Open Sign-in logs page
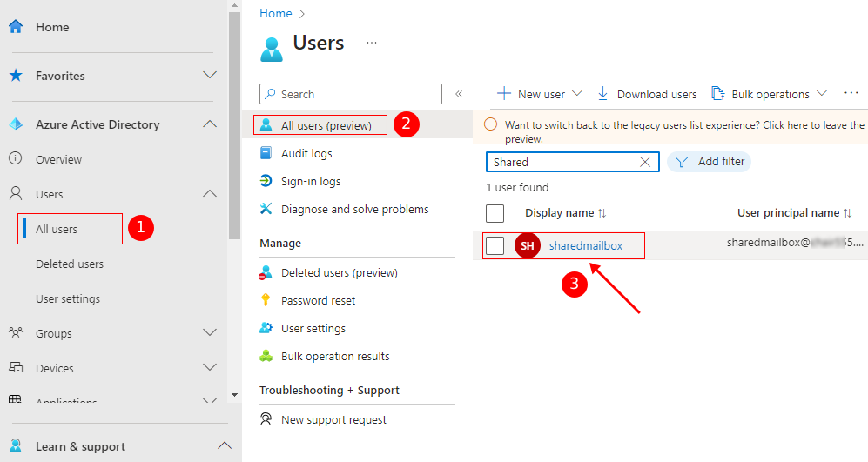 coord(310,181)
